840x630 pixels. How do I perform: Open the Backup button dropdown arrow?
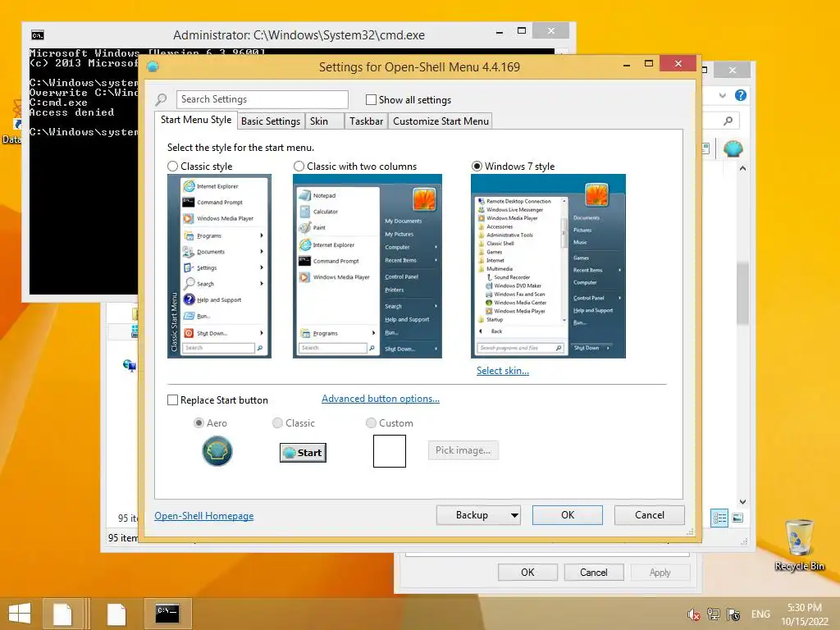[514, 515]
